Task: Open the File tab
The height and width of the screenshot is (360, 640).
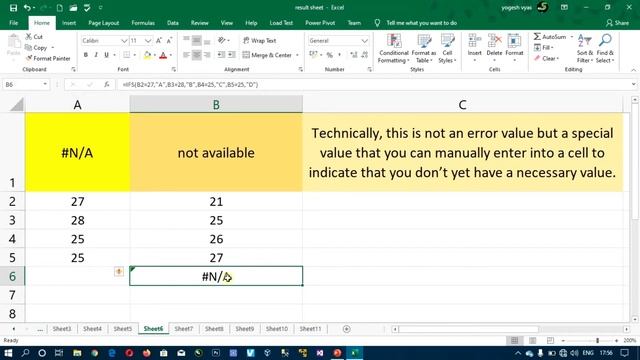Action: 13,23
